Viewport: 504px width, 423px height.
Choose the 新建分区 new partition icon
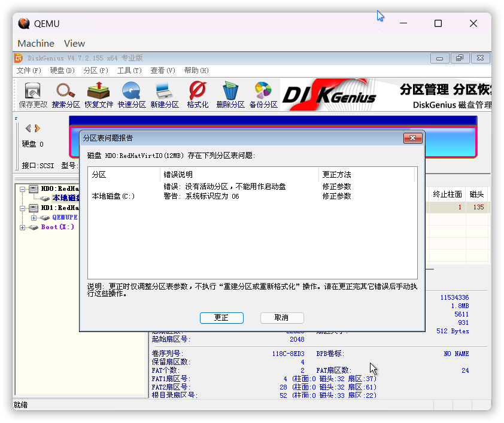click(165, 95)
